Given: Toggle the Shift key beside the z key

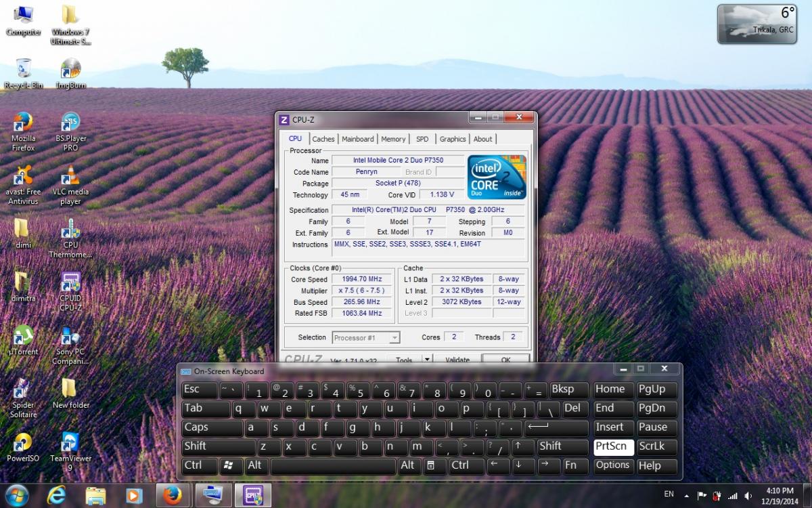Looking at the screenshot, I should pyautogui.click(x=219, y=446).
